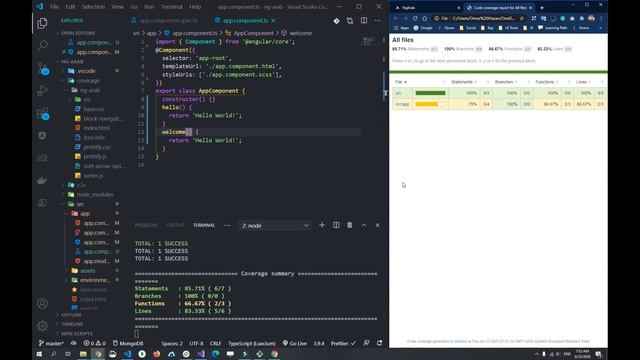Collapse the coverage folder
The height and width of the screenshot is (360, 640).
(88, 81)
